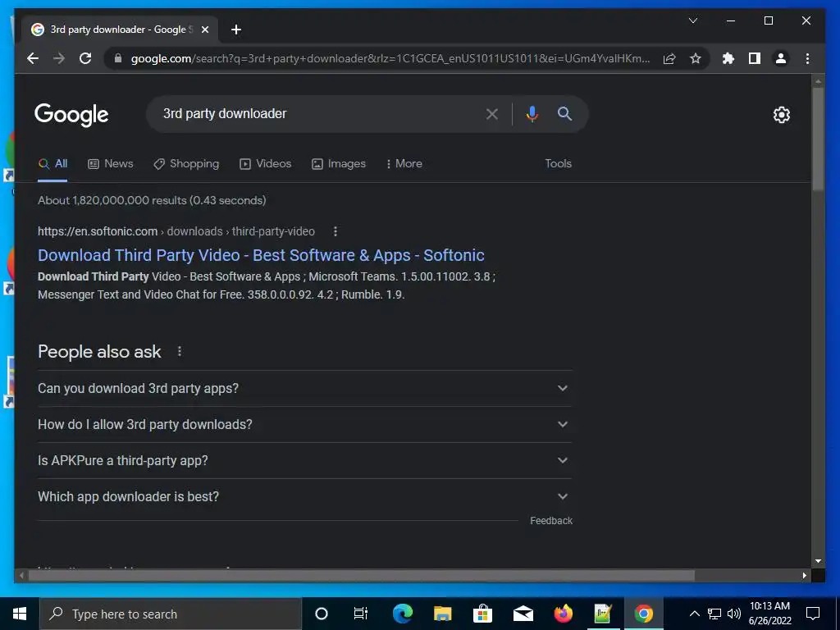This screenshot has height=630, width=840.
Task: Bookmark this page with star icon
Action: pyautogui.click(x=696, y=58)
